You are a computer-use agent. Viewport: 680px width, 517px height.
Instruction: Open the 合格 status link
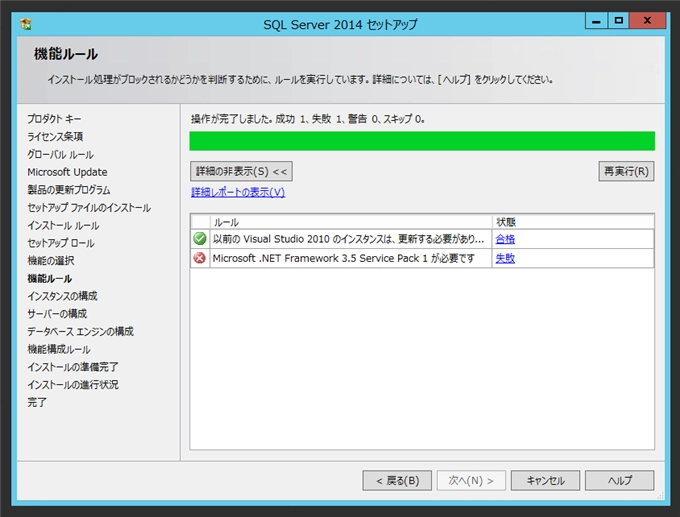coord(505,239)
